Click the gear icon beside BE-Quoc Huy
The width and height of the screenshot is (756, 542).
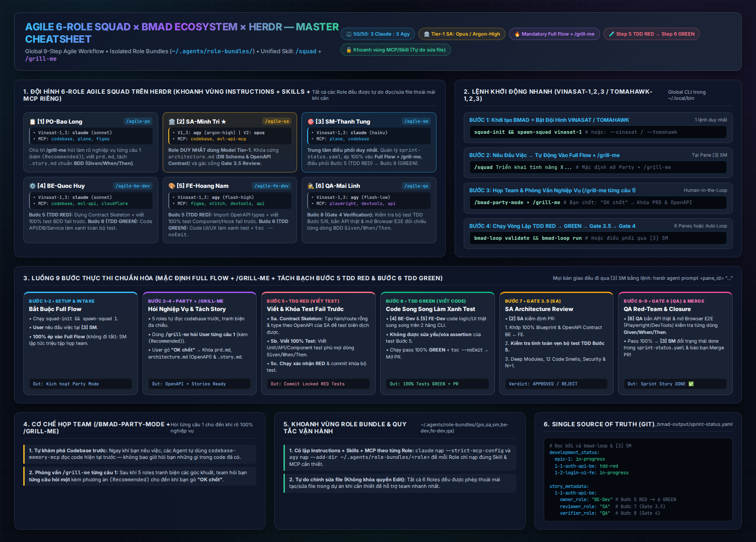coord(32,186)
